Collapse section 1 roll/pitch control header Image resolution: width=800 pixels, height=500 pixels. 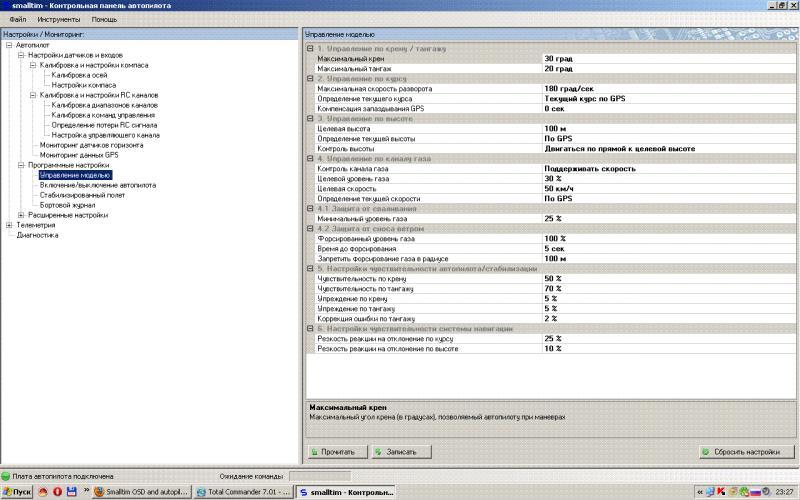point(310,48)
